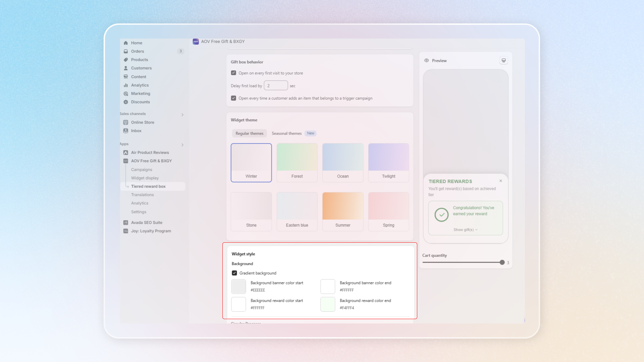Image resolution: width=644 pixels, height=362 pixels.
Task: Open the Online Store icon
Action: coord(126,122)
